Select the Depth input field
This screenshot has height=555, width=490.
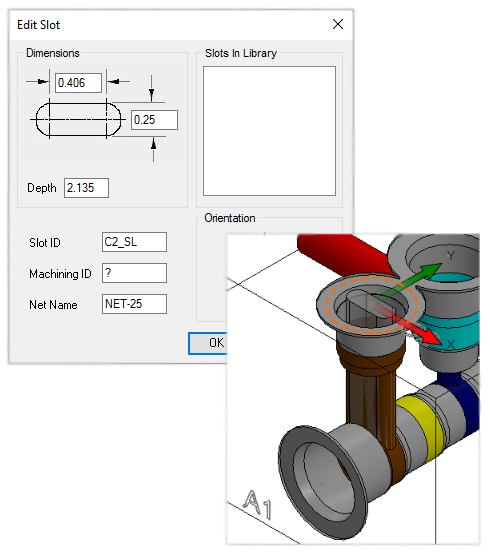click(86, 188)
